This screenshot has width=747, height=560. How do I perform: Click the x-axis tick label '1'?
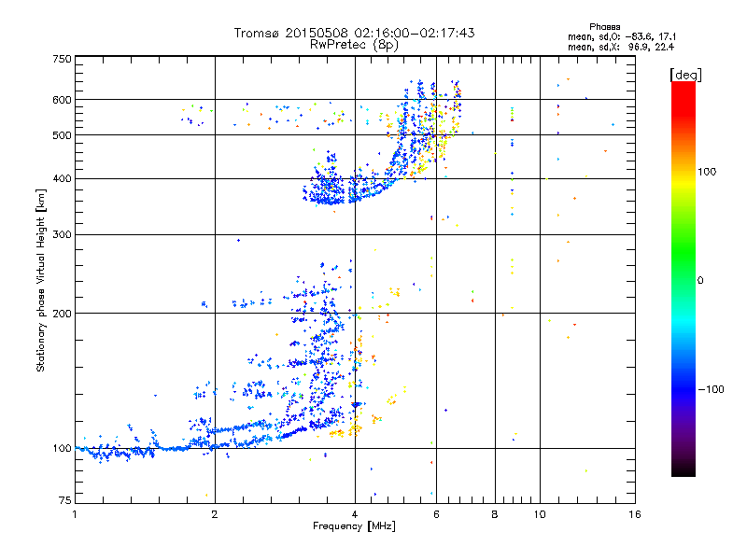click(x=75, y=514)
